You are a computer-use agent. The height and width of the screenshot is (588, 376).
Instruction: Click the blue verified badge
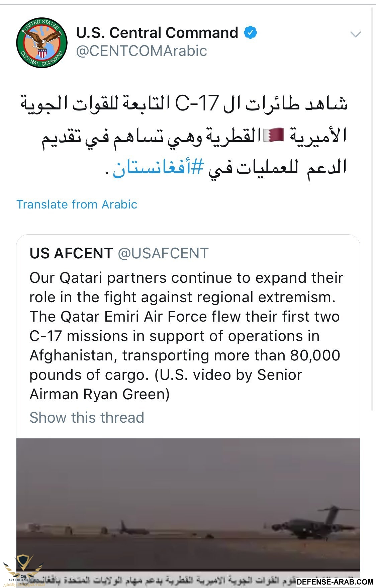tap(250, 33)
